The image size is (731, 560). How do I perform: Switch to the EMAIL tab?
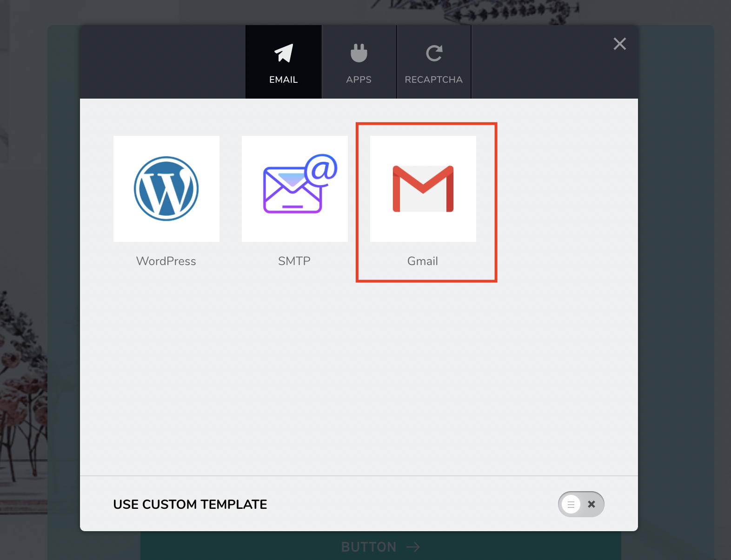click(x=284, y=62)
